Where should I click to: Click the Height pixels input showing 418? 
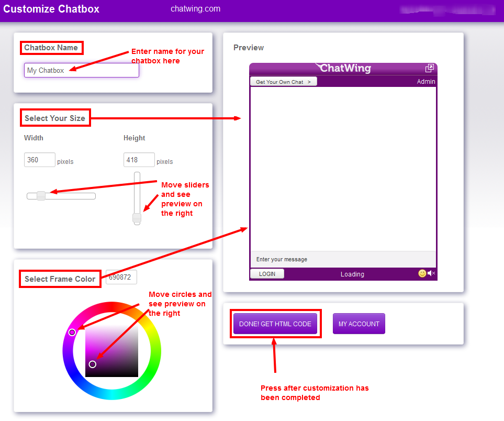tap(139, 160)
